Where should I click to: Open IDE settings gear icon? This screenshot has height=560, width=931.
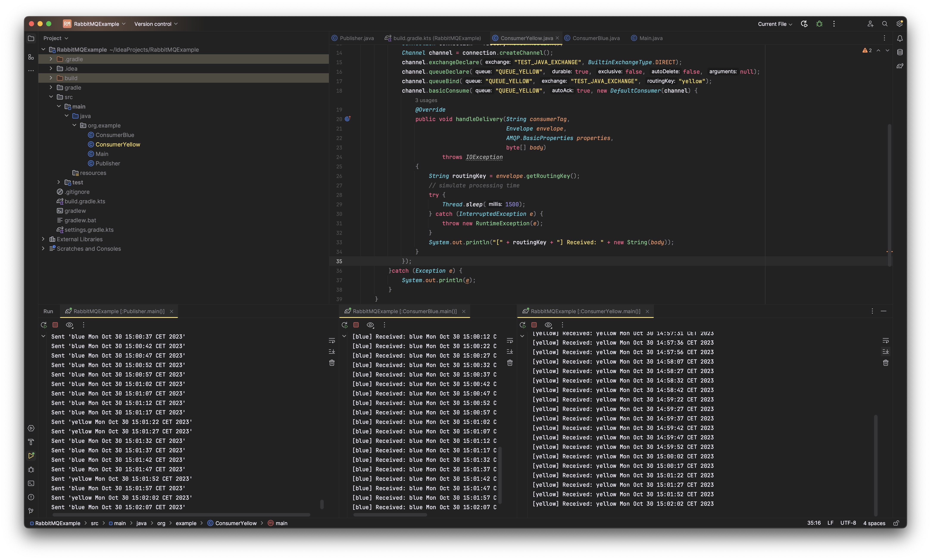(x=899, y=24)
